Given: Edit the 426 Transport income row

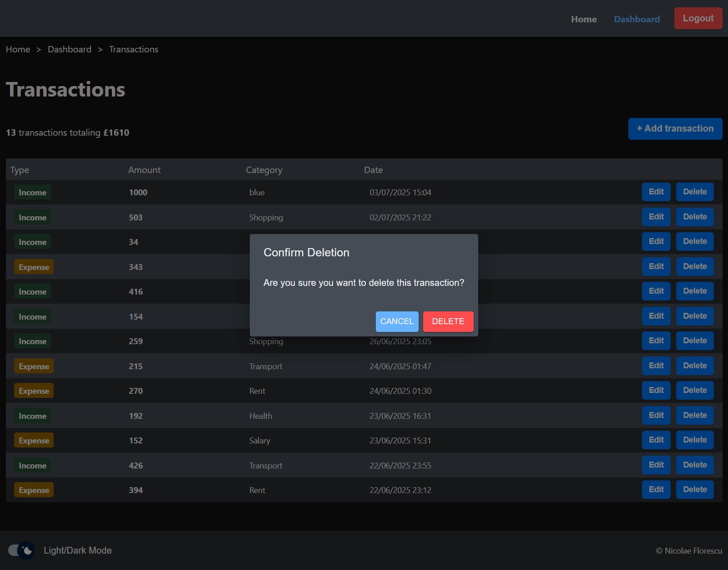Looking at the screenshot, I should 656,465.
